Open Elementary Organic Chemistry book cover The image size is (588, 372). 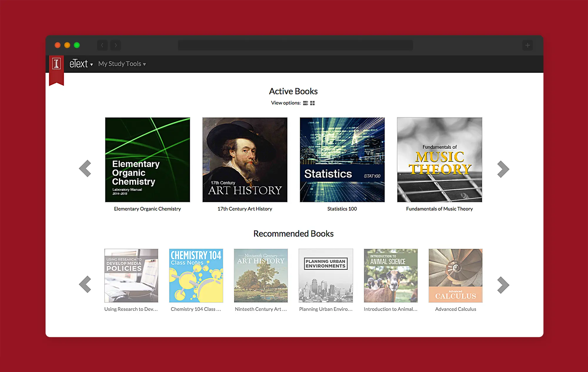[x=148, y=160]
